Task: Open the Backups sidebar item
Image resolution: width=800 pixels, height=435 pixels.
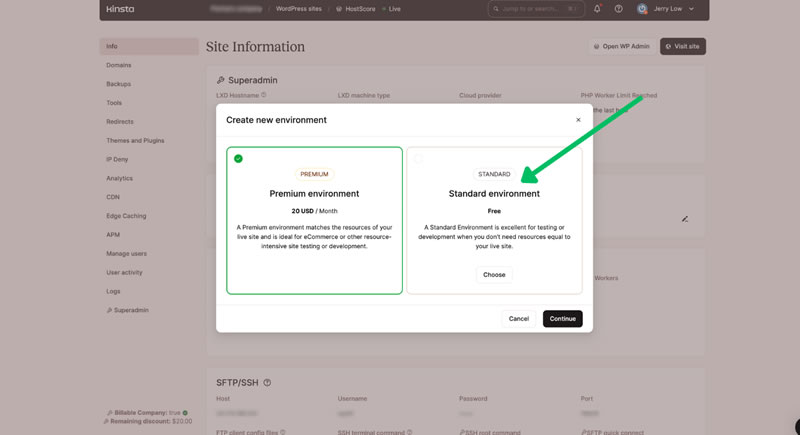Action: click(118, 84)
